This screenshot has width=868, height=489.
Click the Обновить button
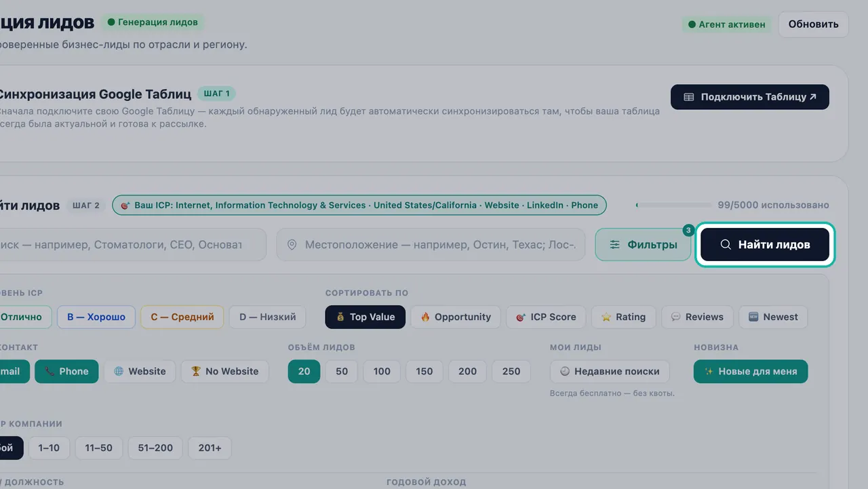coord(813,24)
